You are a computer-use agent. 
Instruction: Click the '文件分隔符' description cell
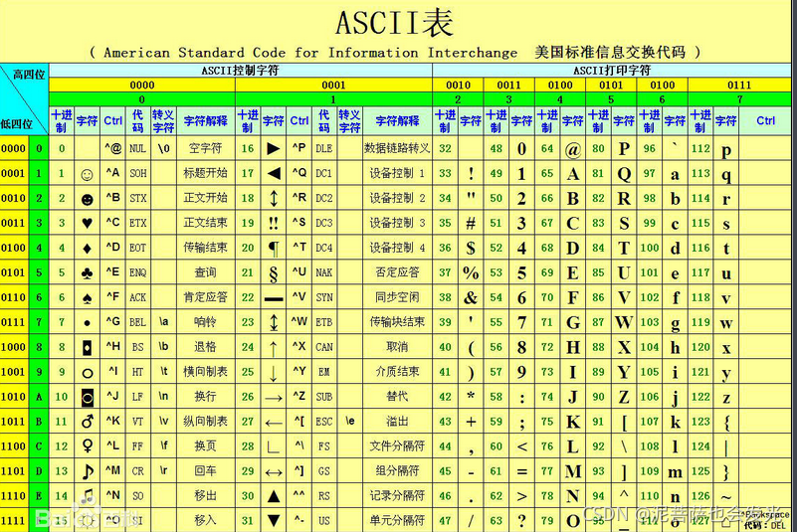(397, 446)
